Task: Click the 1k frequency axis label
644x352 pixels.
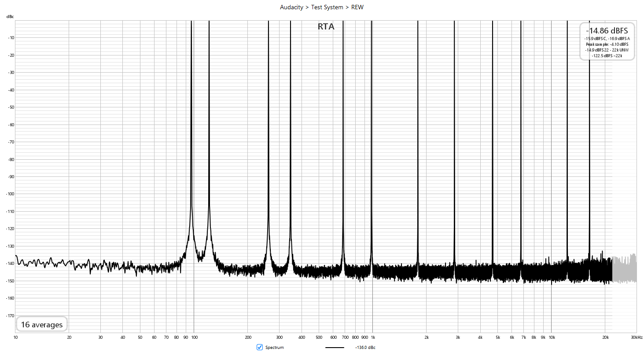Action: [x=372, y=337]
